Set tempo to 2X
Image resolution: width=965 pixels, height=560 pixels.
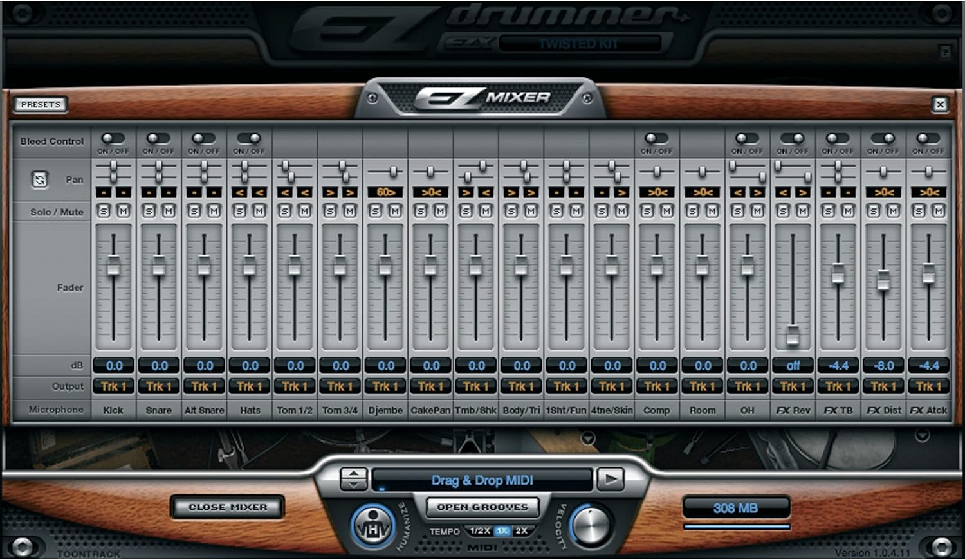521,531
